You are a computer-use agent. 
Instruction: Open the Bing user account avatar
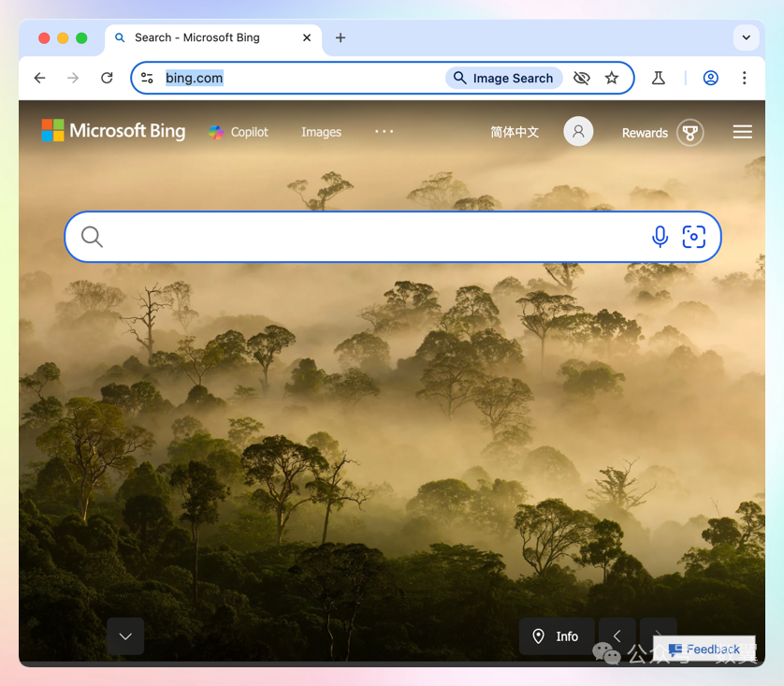tap(578, 132)
